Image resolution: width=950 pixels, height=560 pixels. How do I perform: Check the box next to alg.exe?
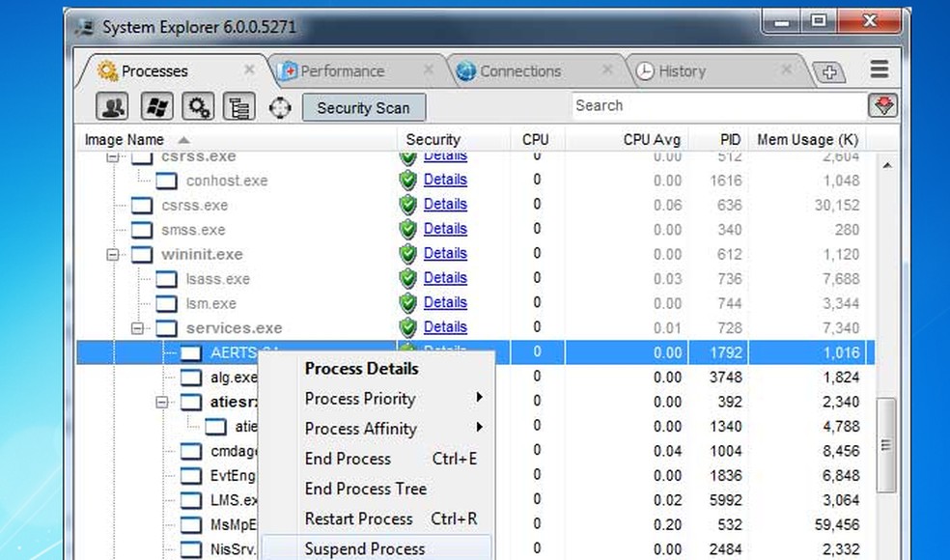190,377
